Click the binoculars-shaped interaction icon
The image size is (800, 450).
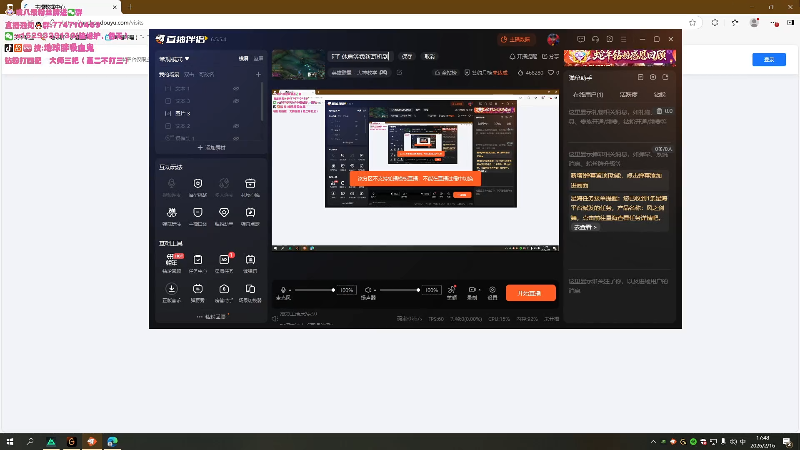(171, 213)
